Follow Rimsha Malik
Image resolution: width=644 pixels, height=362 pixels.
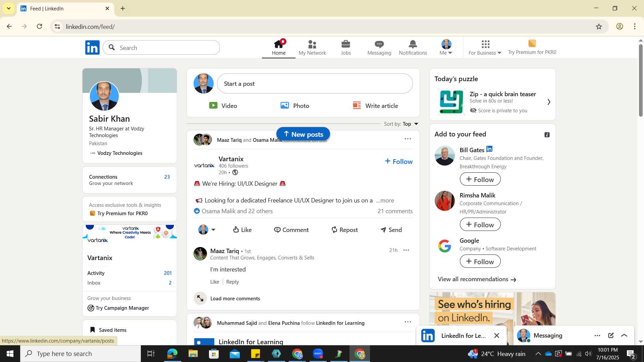click(480, 225)
